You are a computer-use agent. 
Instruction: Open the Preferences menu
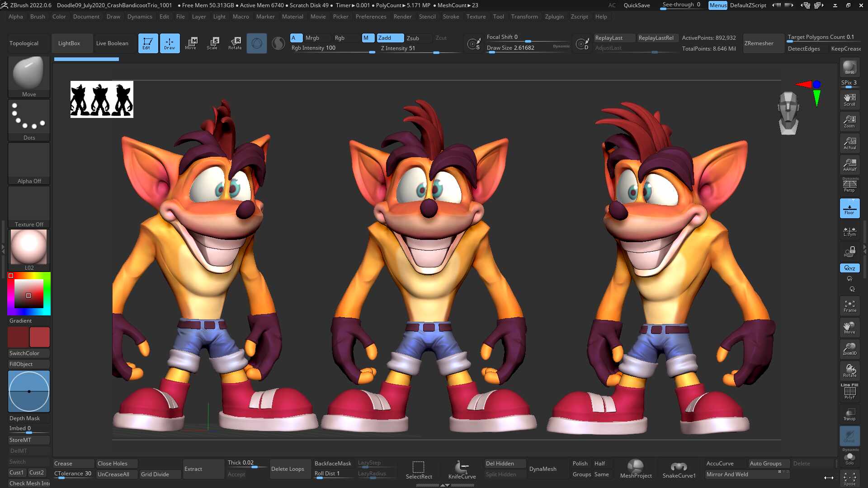point(371,17)
